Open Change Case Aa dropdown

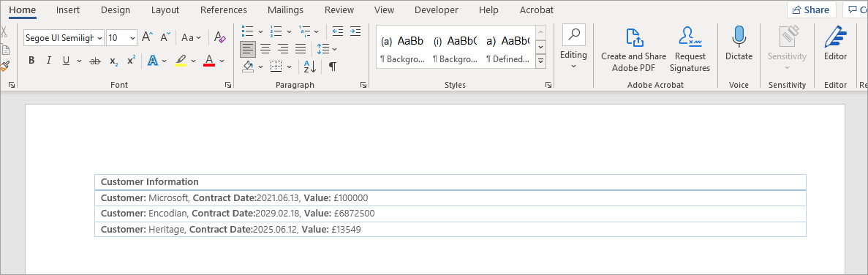coord(192,37)
